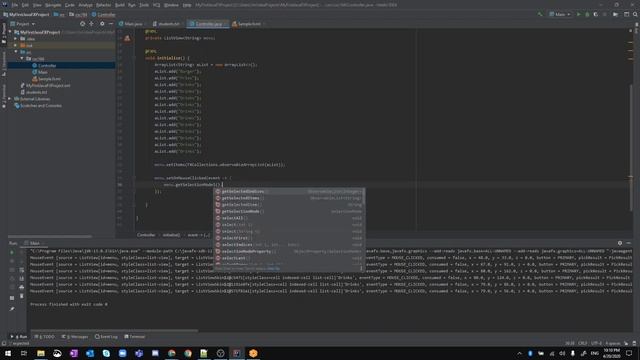The height and width of the screenshot is (360, 640).
Task: Collapse the MyFirstJavaFXProject root node
Action: click(11, 32)
